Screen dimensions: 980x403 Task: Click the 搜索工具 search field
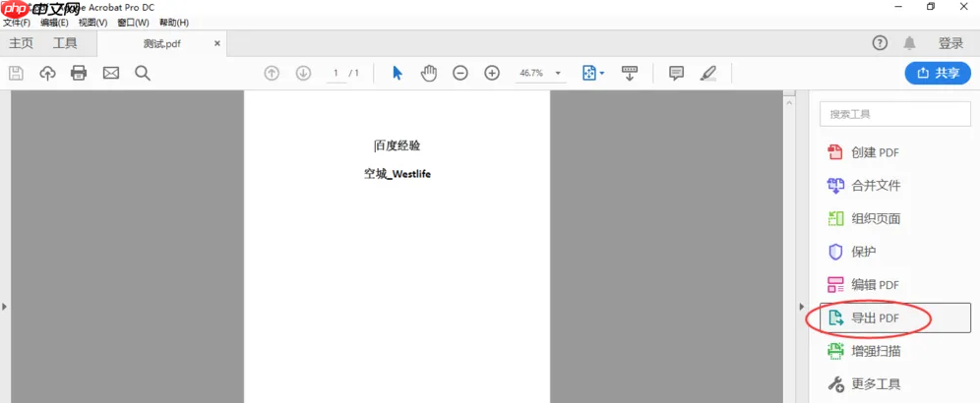[895, 114]
